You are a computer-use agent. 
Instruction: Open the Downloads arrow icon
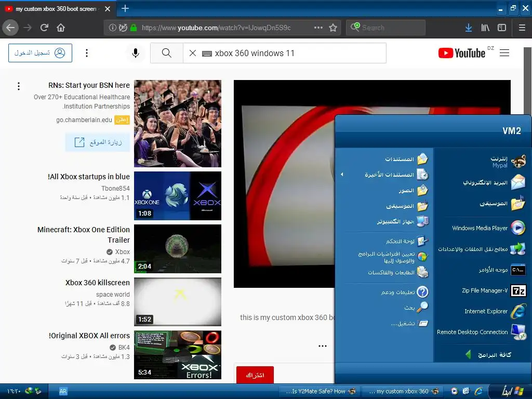tap(469, 28)
